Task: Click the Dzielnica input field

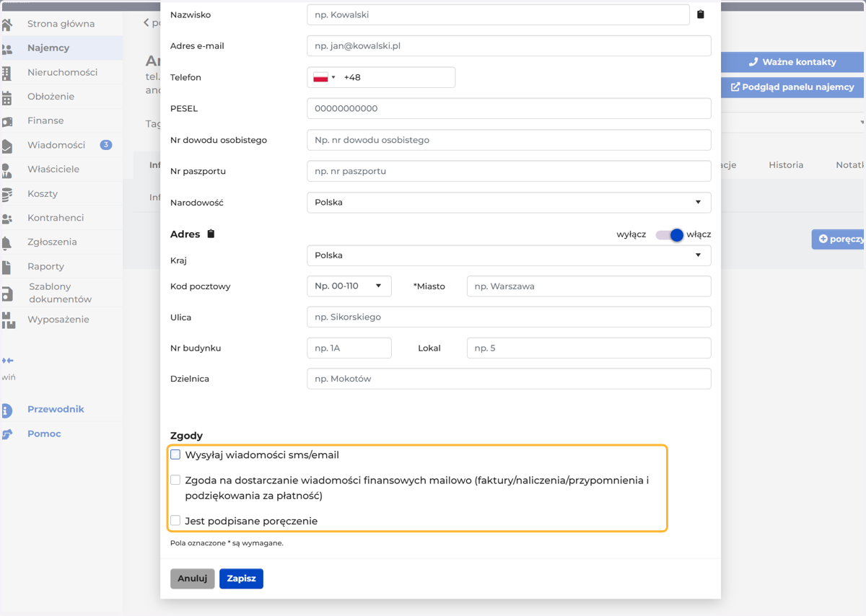Action: point(509,379)
